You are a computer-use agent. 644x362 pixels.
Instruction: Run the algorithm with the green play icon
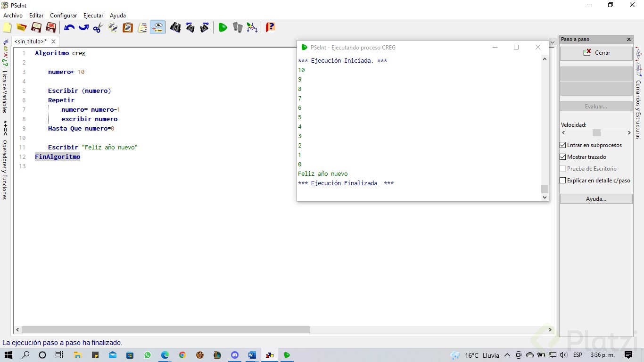tap(223, 27)
